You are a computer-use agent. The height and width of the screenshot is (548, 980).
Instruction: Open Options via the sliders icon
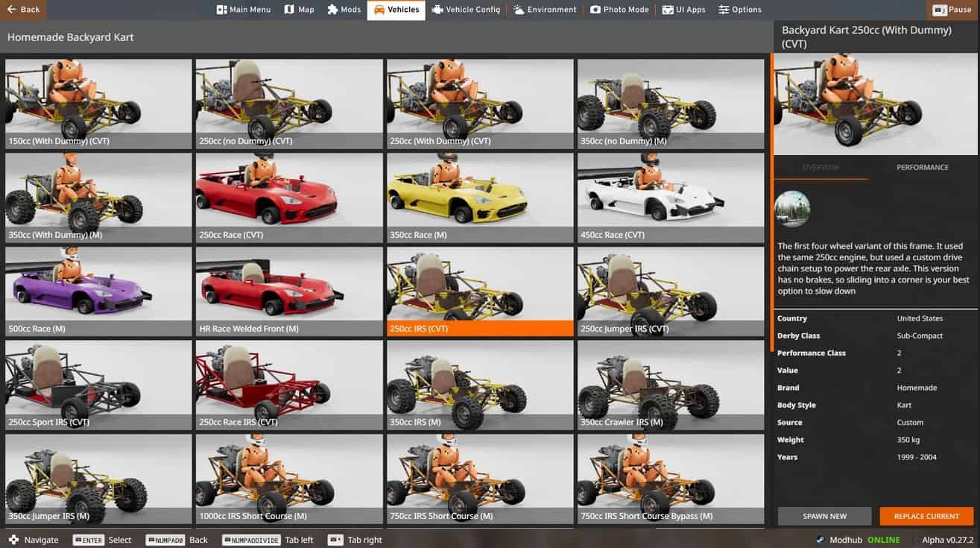click(x=724, y=10)
